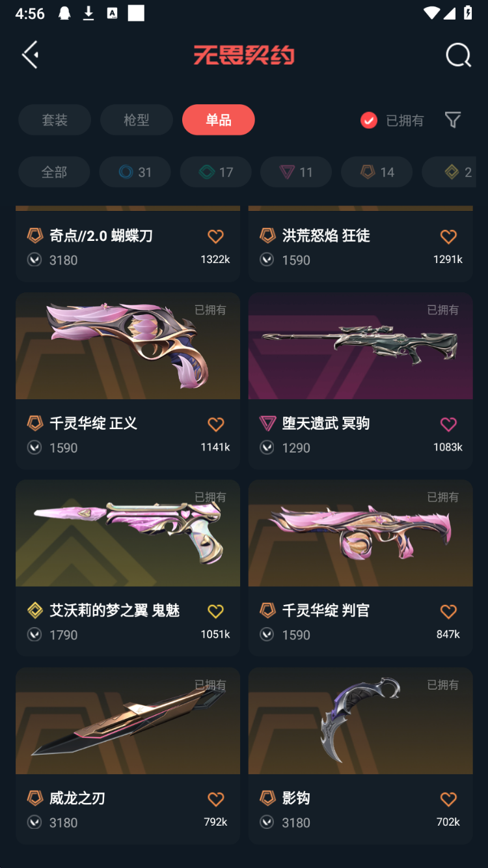Select the 全部 rarity filter chip
The height and width of the screenshot is (868, 488).
tap(55, 172)
